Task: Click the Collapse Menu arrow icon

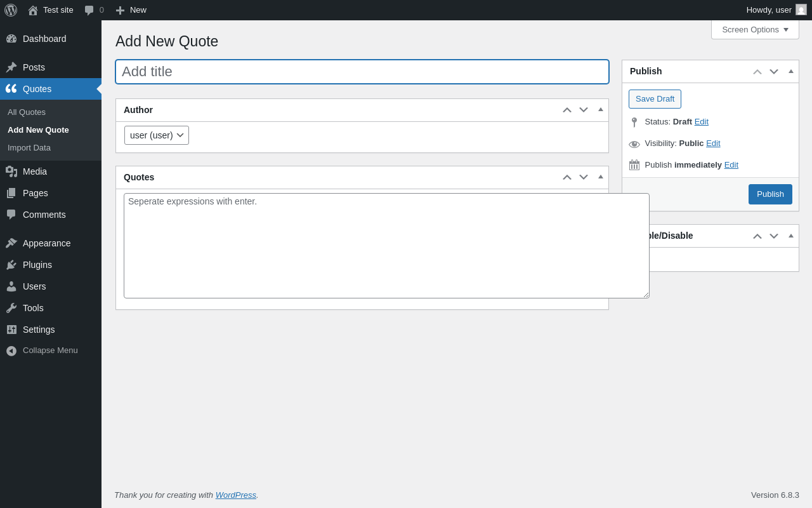Action: (x=11, y=351)
